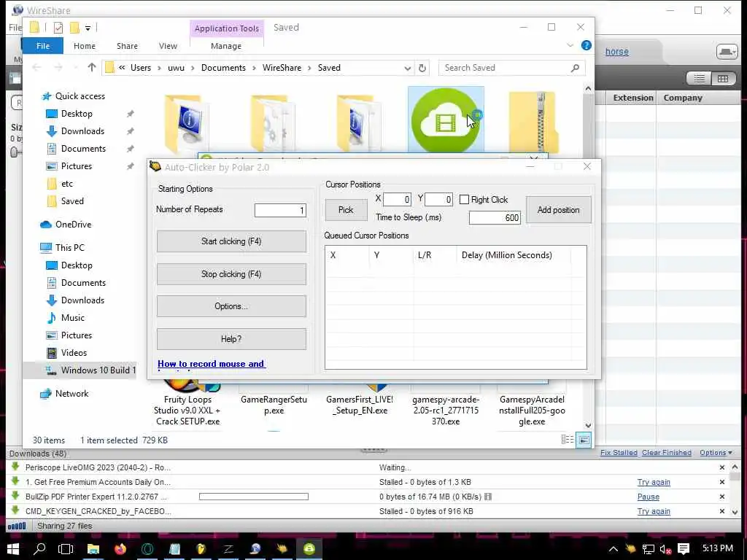Select Downloads under Quick access
The width and height of the screenshot is (747, 560).
(x=82, y=131)
